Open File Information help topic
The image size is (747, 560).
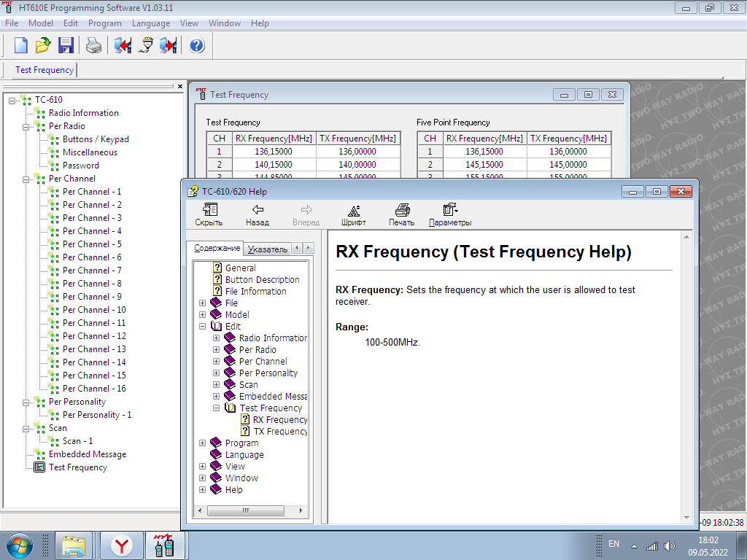click(255, 292)
